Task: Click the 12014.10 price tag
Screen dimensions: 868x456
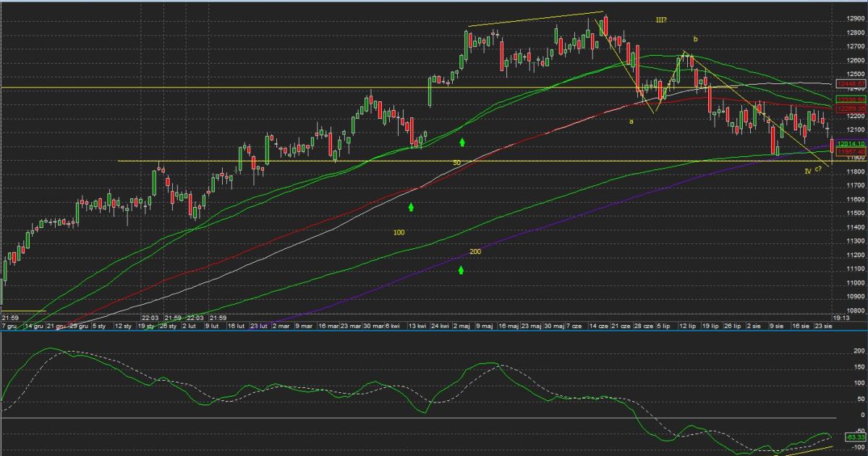Action: (x=851, y=144)
